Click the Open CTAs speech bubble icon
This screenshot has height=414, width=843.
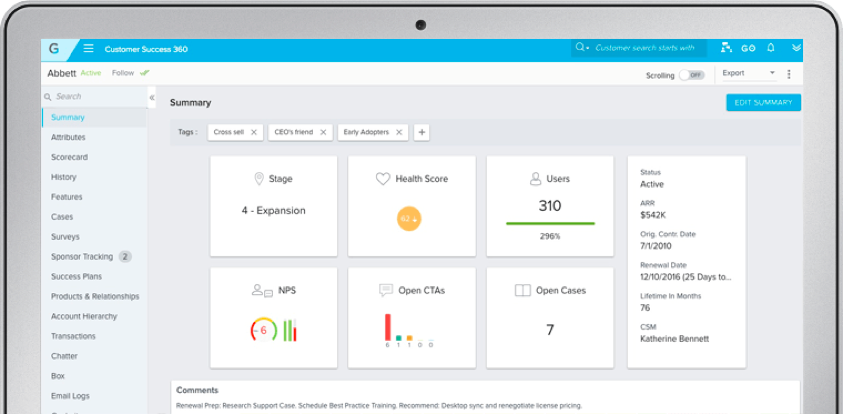385,291
